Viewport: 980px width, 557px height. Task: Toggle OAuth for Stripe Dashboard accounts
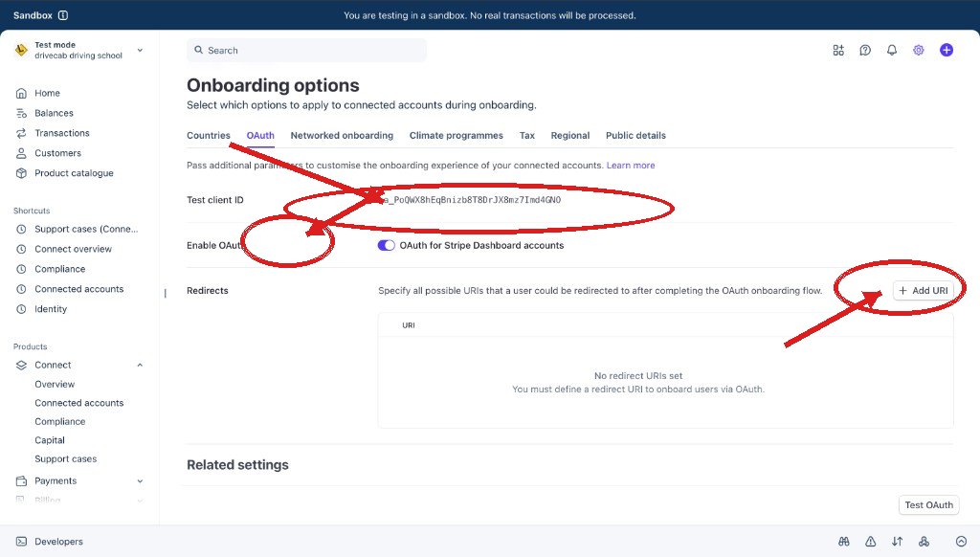coord(387,245)
